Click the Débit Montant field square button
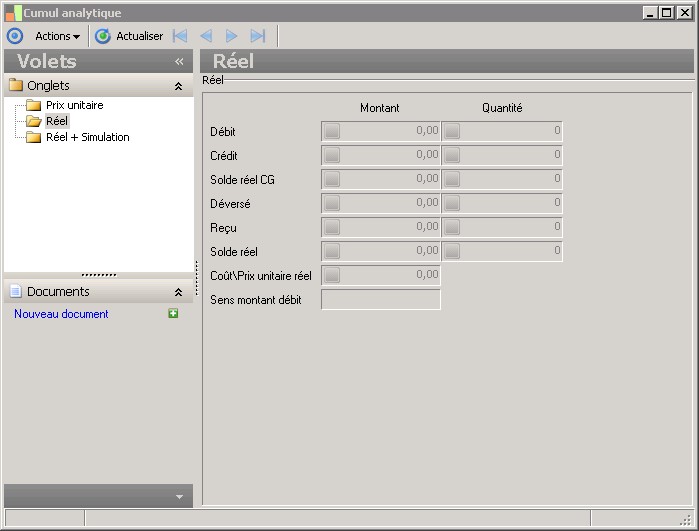 (x=332, y=131)
